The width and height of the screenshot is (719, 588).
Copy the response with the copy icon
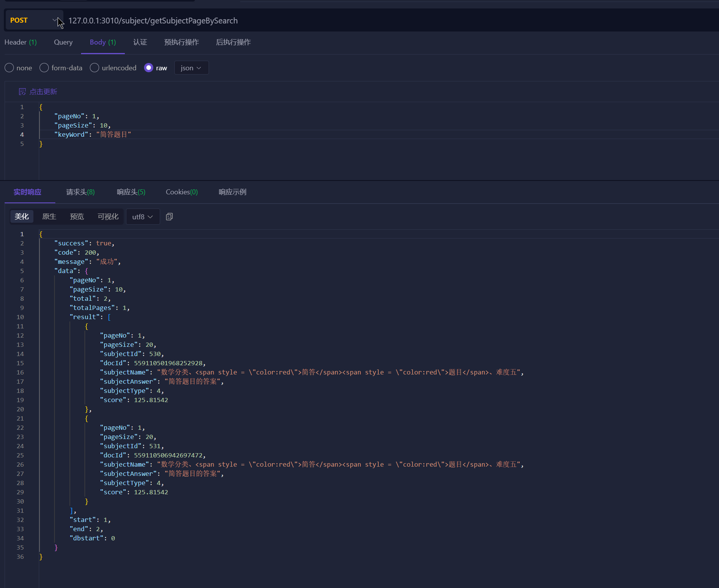169,217
